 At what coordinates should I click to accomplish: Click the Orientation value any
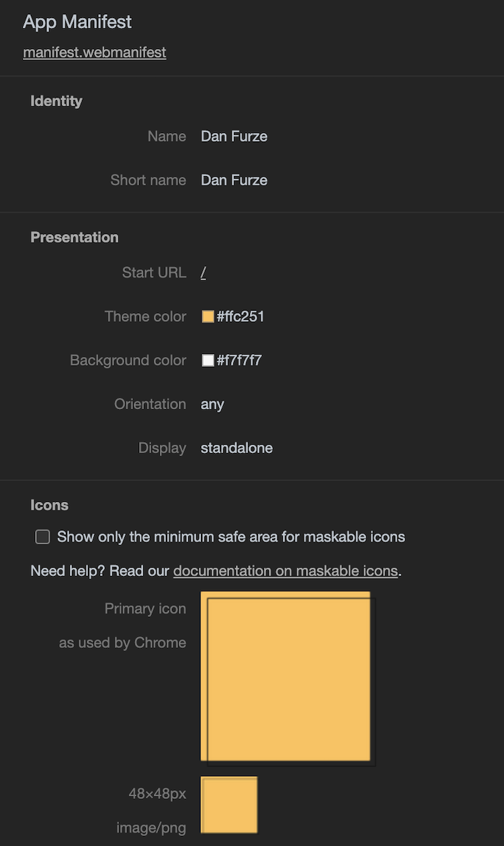tap(212, 405)
